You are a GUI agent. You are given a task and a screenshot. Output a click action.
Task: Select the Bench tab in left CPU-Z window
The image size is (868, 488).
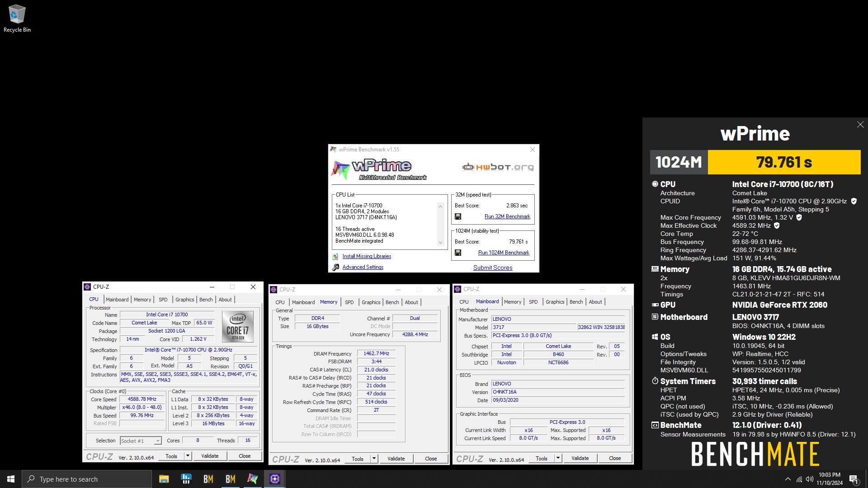point(206,300)
